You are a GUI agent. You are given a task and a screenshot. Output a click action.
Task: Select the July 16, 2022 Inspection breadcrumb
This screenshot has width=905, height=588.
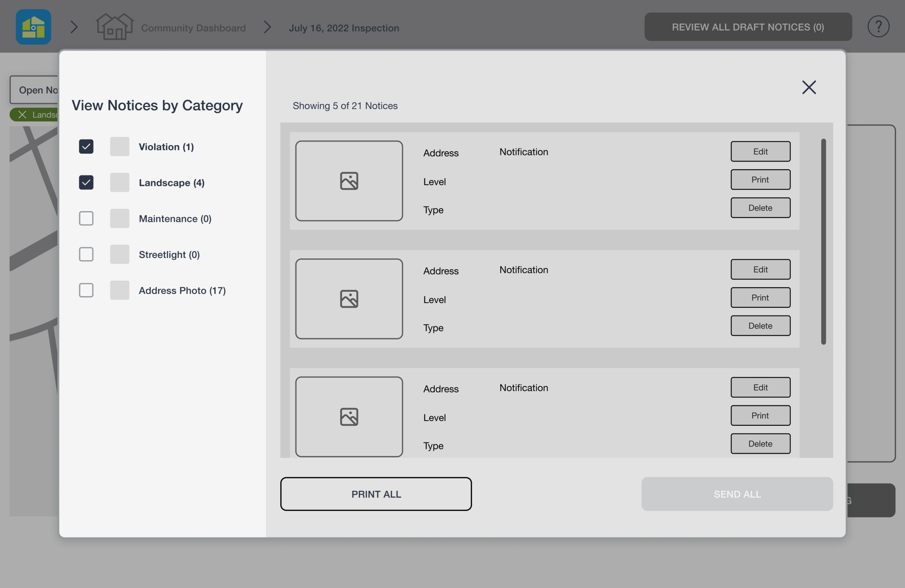[x=344, y=27]
